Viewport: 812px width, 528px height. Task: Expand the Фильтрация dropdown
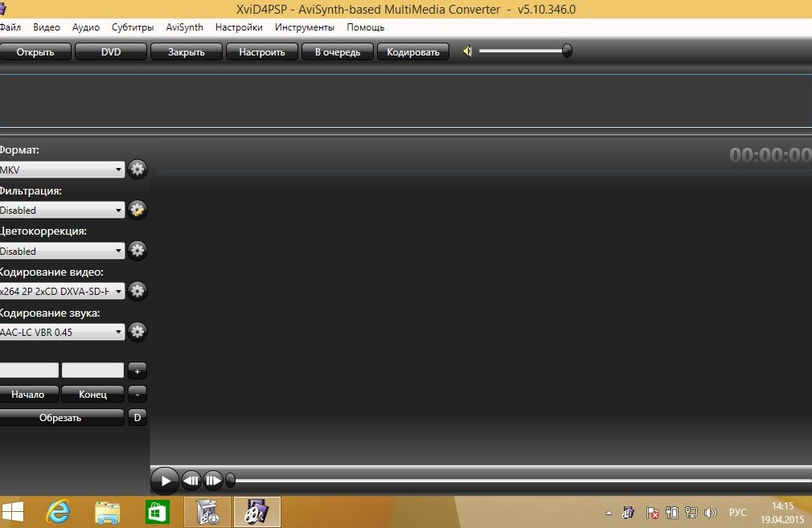click(62, 211)
